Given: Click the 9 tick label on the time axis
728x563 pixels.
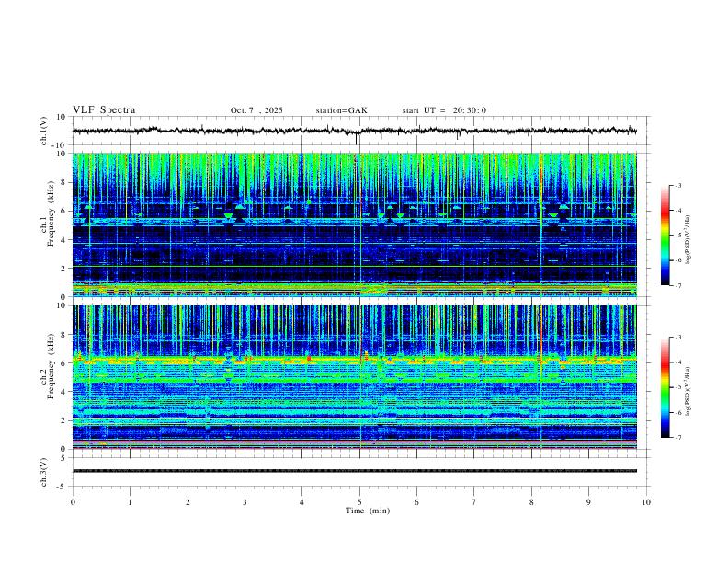Looking at the screenshot, I should coord(588,502).
